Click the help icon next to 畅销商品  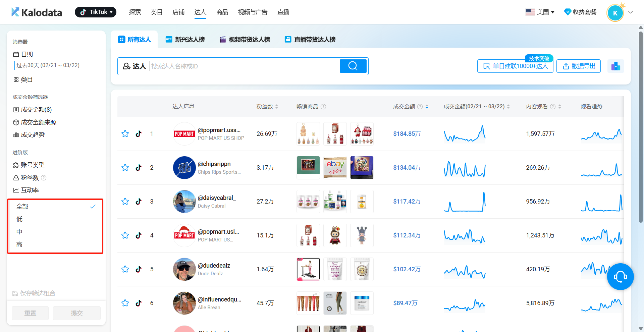323,107
